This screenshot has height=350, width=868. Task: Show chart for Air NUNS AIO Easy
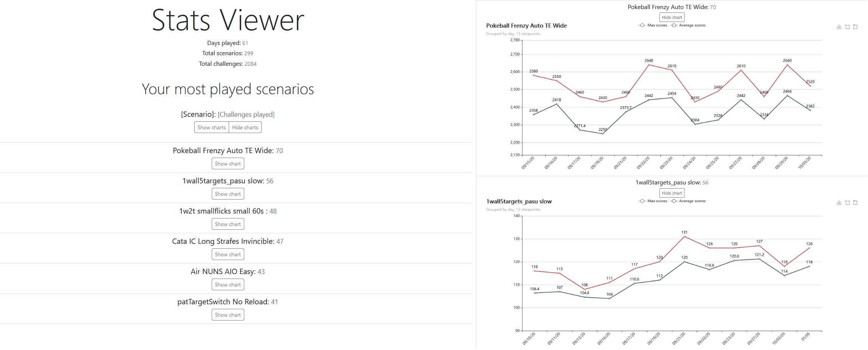pos(228,284)
